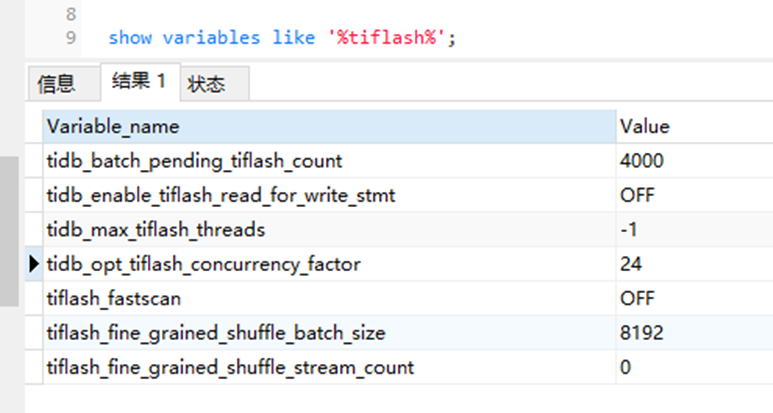Switch to the 信息 tab
This screenshot has height=413, width=773.
tap(56, 84)
